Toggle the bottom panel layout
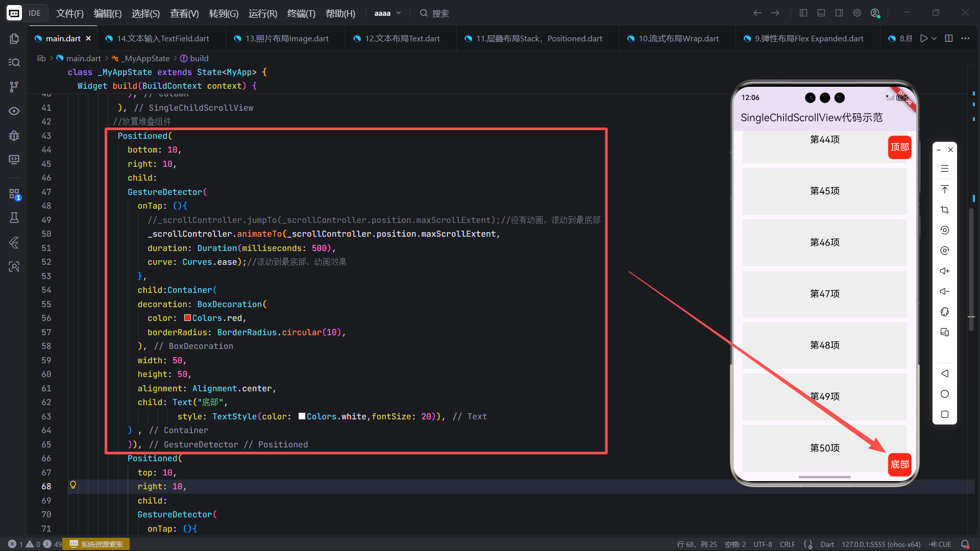The width and height of the screenshot is (980, 551). tap(821, 13)
